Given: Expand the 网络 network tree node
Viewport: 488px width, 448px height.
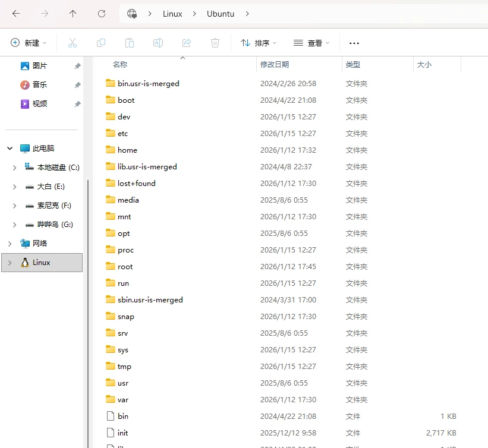Looking at the screenshot, I should (10, 244).
